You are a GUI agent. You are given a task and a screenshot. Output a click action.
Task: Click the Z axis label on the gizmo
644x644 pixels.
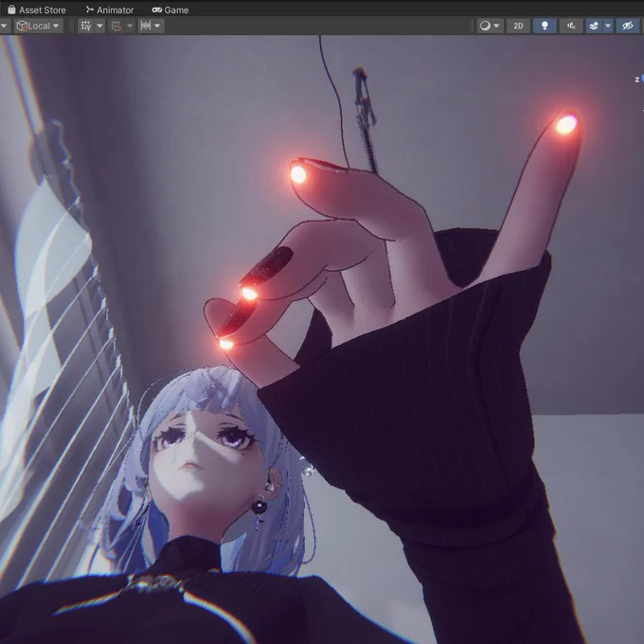(637, 80)
